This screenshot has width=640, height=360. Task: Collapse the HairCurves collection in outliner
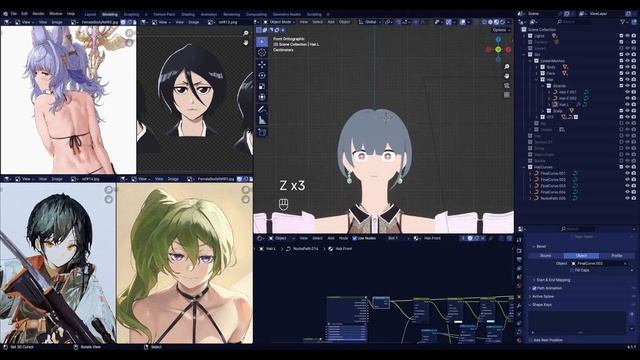(524, 167)
